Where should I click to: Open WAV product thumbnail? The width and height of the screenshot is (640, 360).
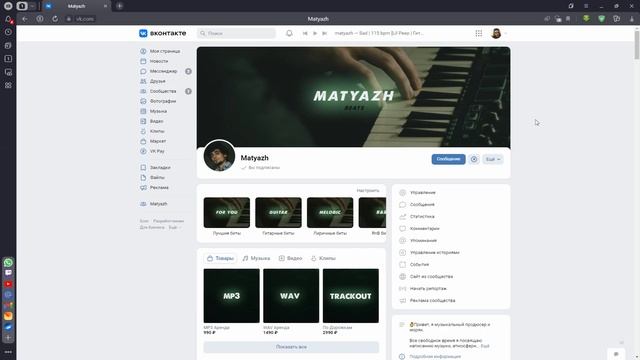click(x=291, y=296)
